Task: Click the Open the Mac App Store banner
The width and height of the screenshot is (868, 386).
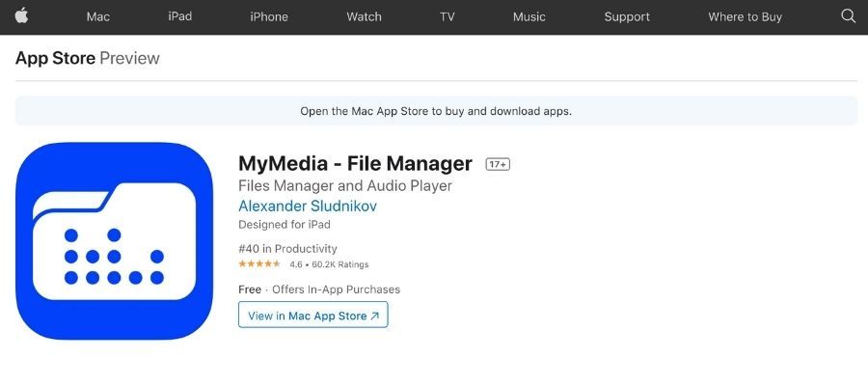Action: 436,111
